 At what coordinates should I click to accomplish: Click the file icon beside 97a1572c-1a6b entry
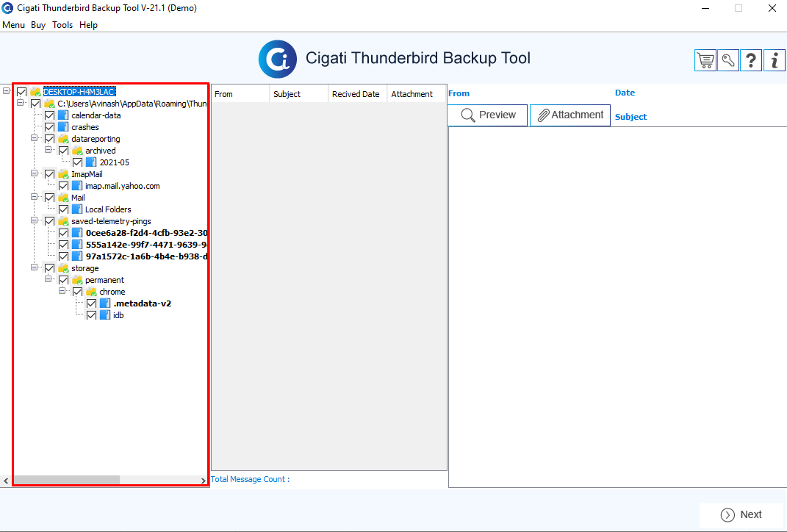(77, 256)
